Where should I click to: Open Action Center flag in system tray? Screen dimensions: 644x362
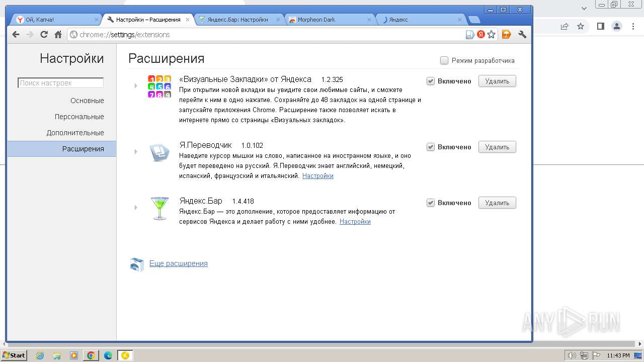click(x=596, y=355)
